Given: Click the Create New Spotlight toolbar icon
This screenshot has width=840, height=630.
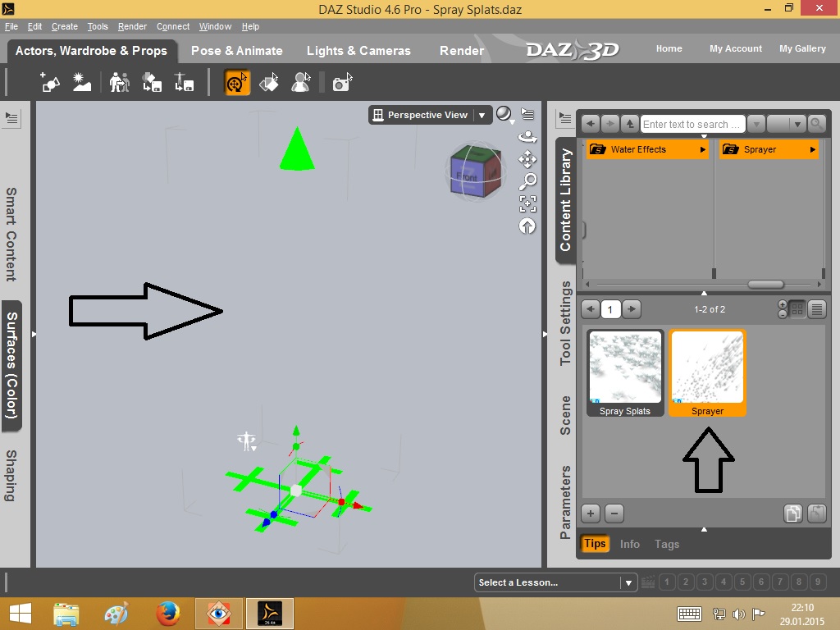Looking at the screenshot, I should pyautogui.click(x=50, y=83).
